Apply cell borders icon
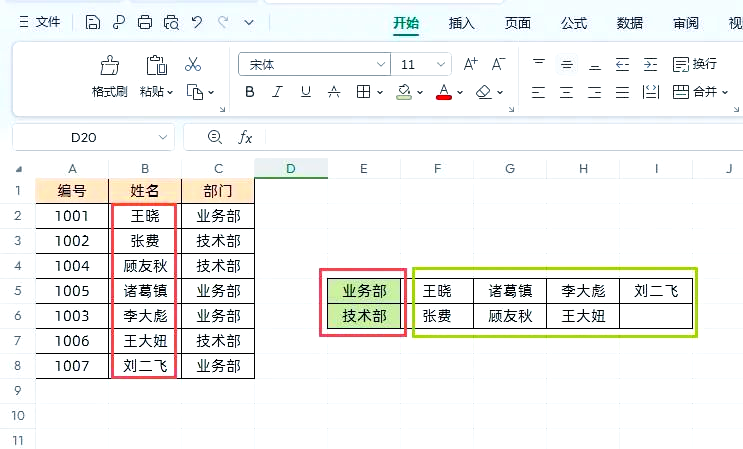The image size is (743, 449). click(x=363, y=92)
